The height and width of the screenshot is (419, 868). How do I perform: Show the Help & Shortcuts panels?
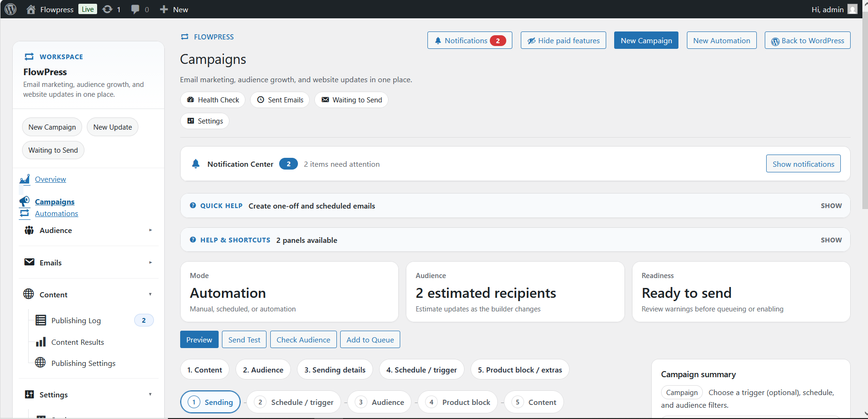pyautogui.click(x=831, y=240)
